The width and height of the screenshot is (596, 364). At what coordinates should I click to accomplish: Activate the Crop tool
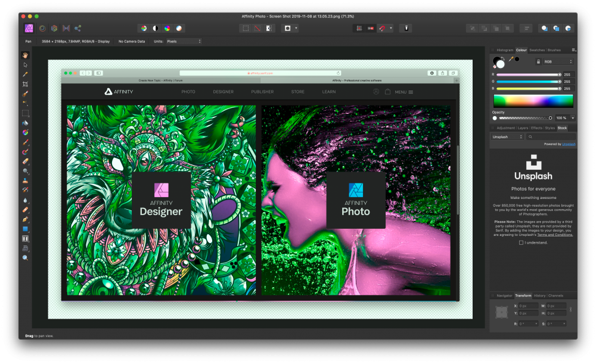coord(25,85)
